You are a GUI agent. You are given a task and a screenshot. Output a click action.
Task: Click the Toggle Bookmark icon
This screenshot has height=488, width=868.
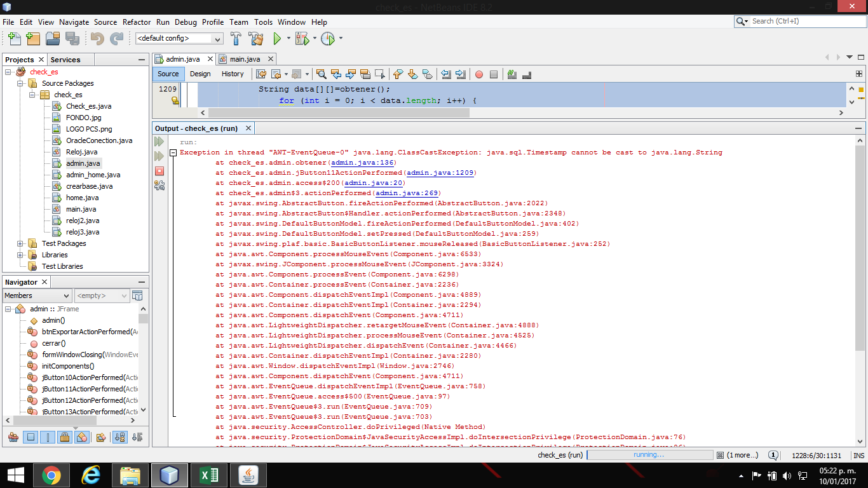pos(427,74)
